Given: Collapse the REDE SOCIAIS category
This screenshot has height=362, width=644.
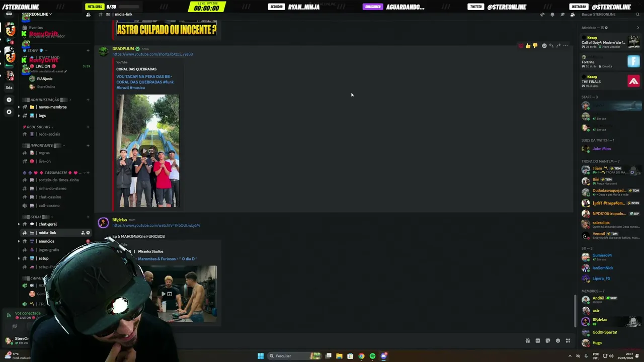Looking at the screenshot, I should click(x=38, y=127).
